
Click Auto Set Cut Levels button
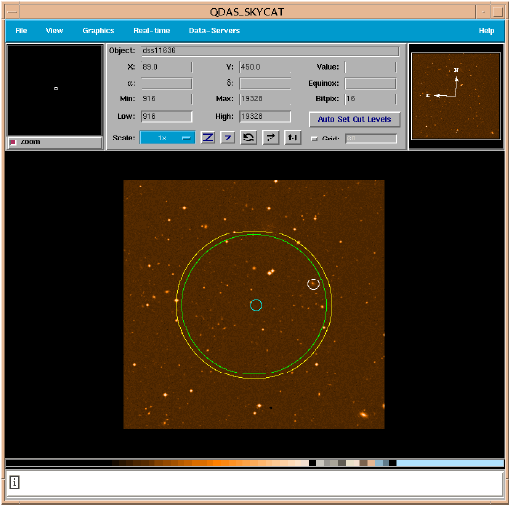click(x=354, y=119)
